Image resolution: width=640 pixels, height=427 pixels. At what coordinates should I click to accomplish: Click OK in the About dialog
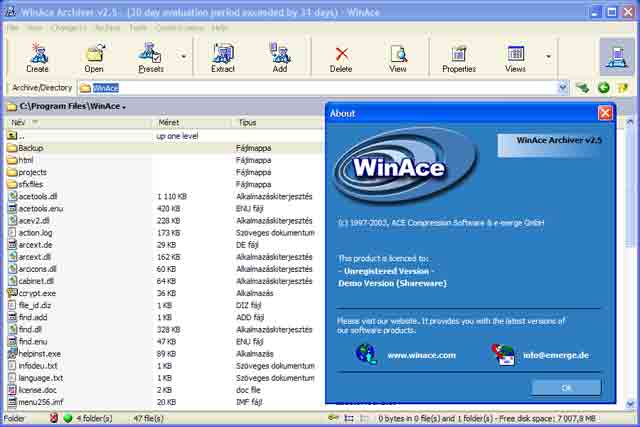click(566, 388)
